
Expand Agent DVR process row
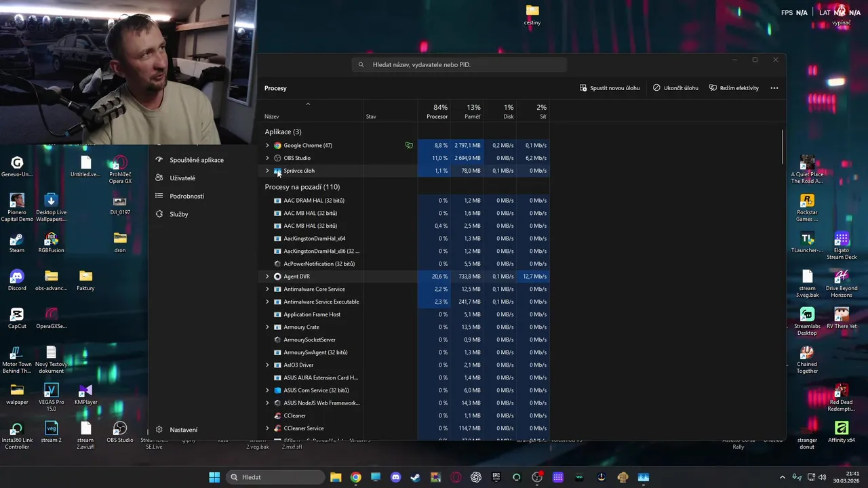click(x=267, y=277)
